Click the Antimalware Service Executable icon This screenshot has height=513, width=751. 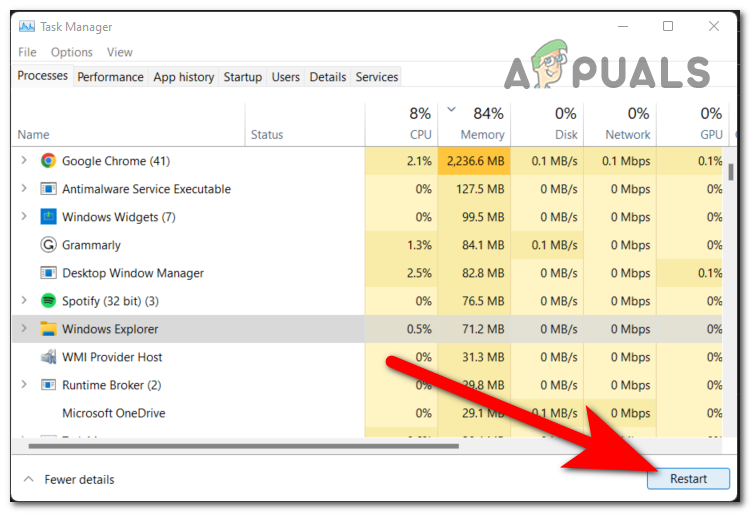[x=48, y=189]
